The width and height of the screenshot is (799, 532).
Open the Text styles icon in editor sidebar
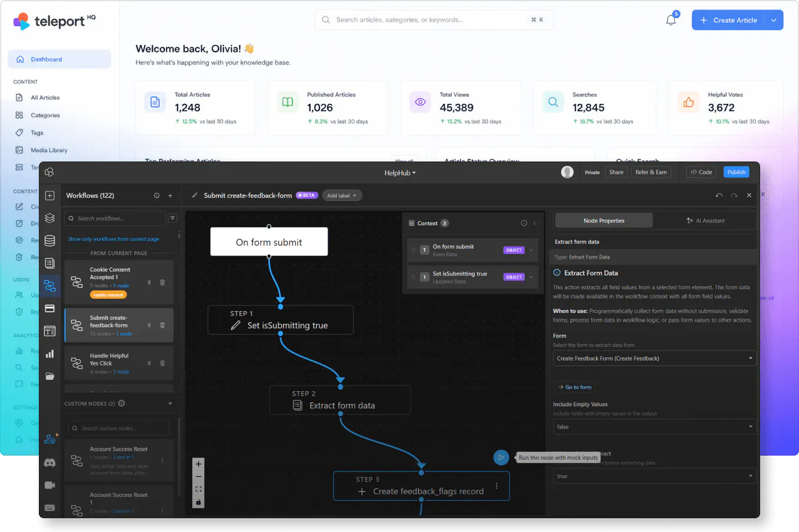tap(49, 331)
